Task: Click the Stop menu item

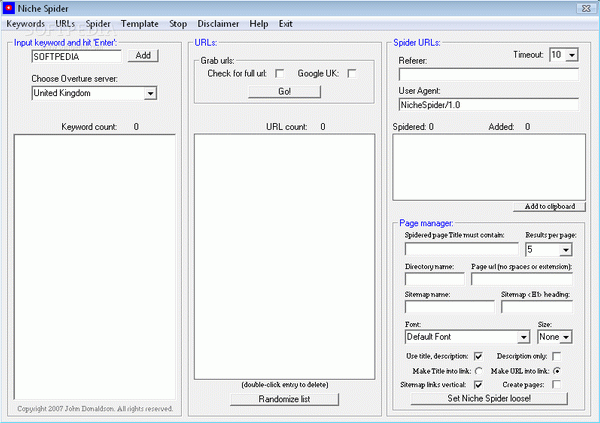Action: point(178,24)
